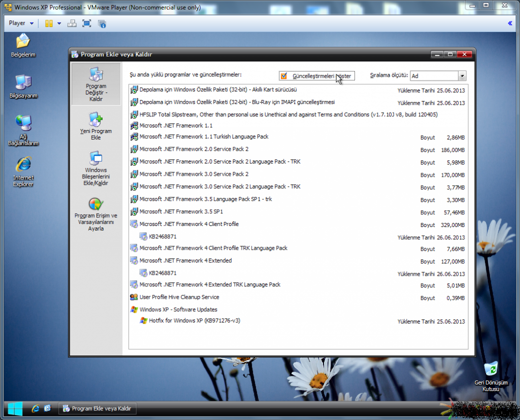Click the 186,00MB size value
The width and height of the screenshot is (520, 420).
[x=452, y=150]
